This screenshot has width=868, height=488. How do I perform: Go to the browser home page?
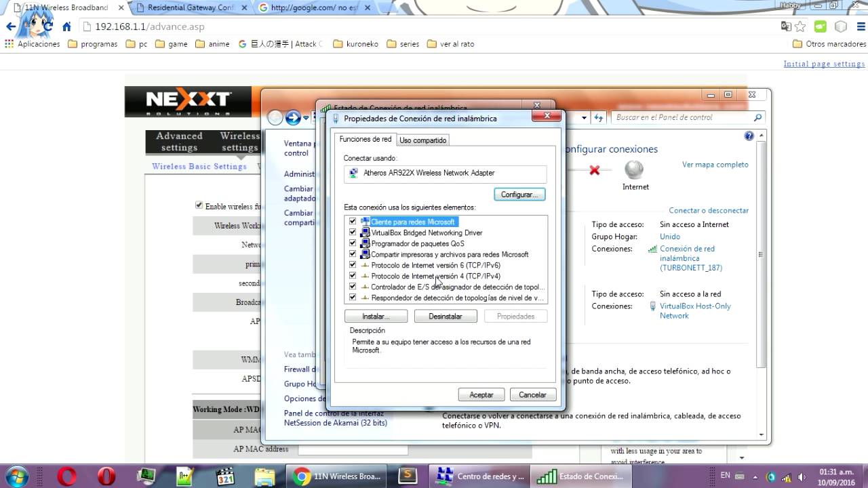point(66,27)
